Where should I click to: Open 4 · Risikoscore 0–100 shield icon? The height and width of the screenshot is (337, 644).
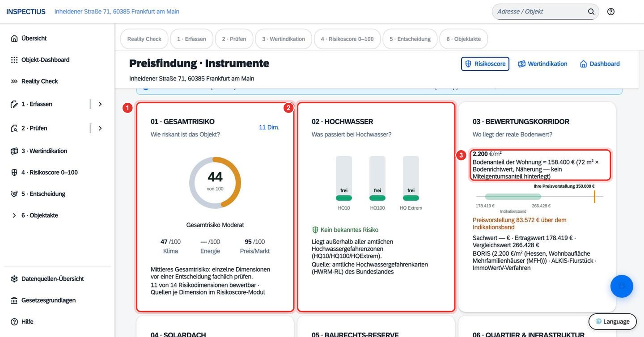[14, 173]
